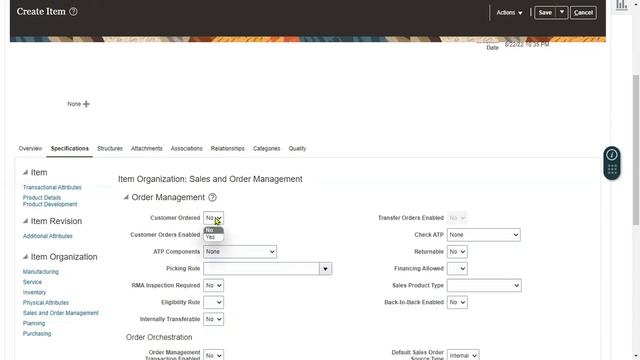Collapse the Item section in sidebar
This screenshot has height=360, width=640.
25,173
